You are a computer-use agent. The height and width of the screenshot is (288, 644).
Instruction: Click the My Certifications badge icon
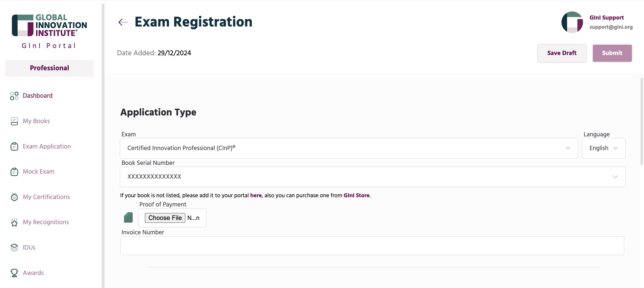(14, 197)
